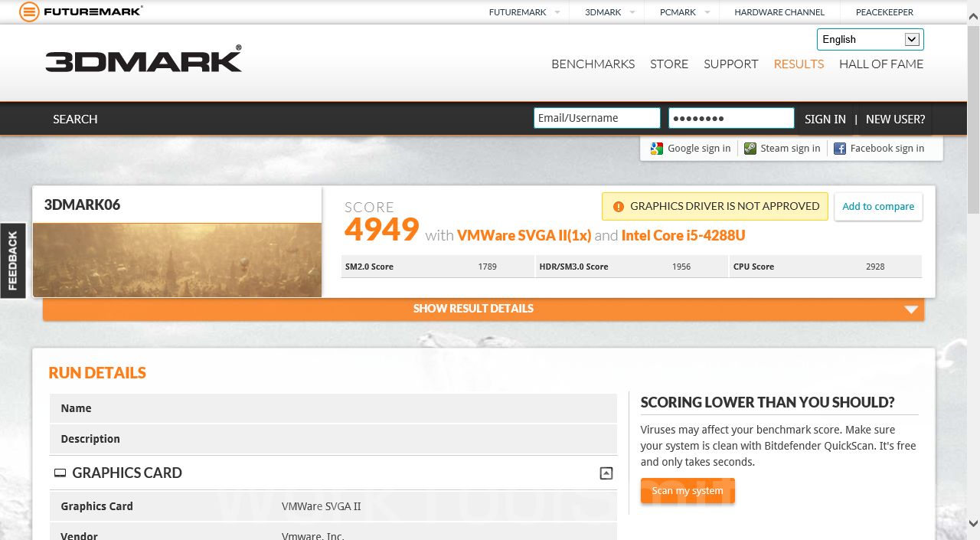
Task: Click the Search bar label
Action: coord(75,119)
